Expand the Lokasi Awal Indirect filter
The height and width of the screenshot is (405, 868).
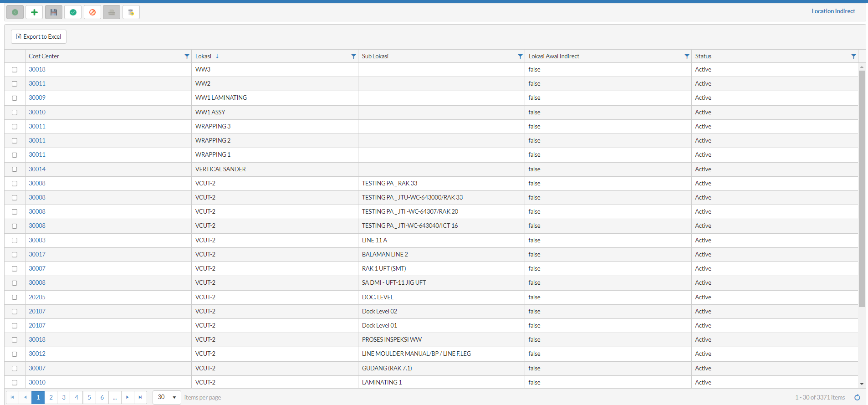point(687,56)
